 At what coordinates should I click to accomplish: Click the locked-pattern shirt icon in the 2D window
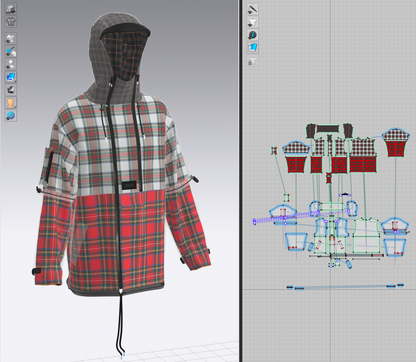(252, 61)
